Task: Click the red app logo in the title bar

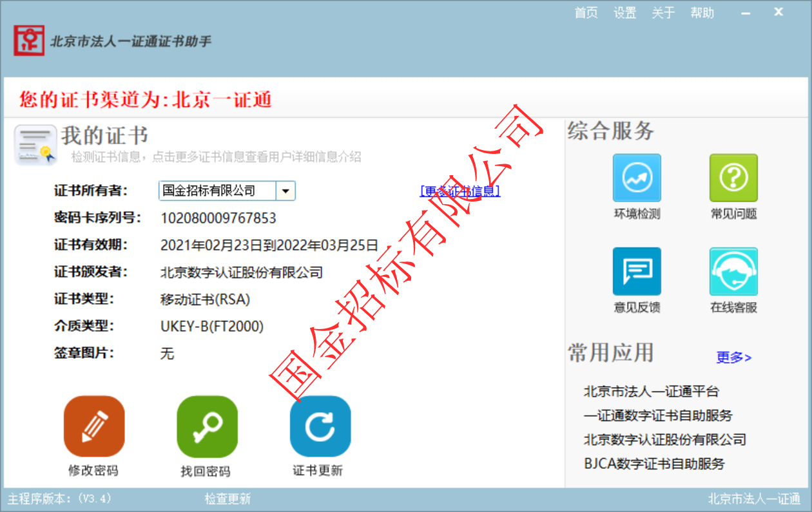Action: [29, 41]
